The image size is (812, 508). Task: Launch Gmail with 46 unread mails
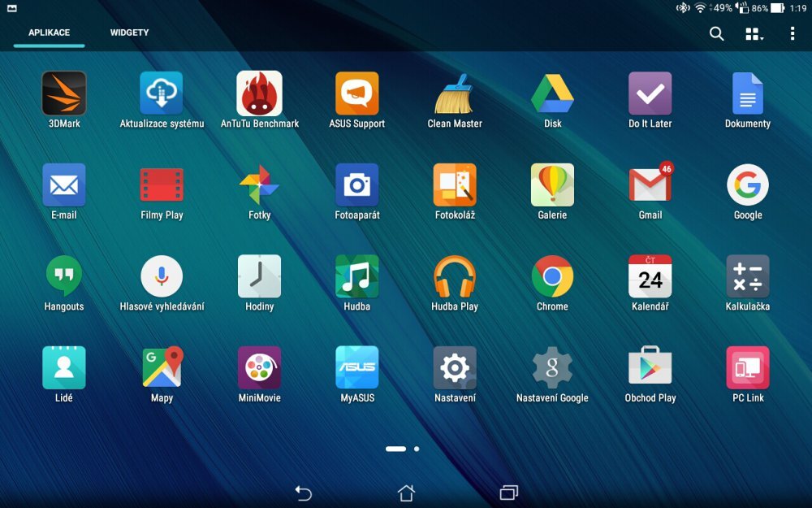(649, 185)
